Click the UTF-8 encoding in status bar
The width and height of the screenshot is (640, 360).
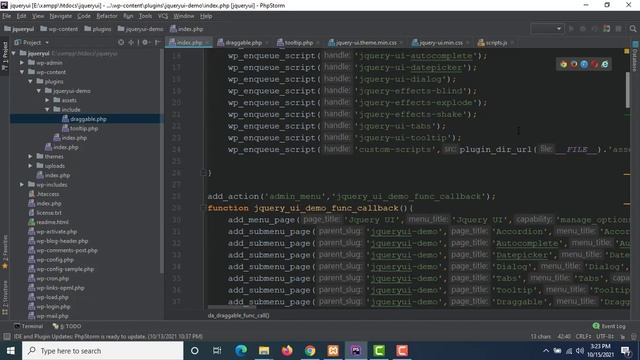coord(605,336)
